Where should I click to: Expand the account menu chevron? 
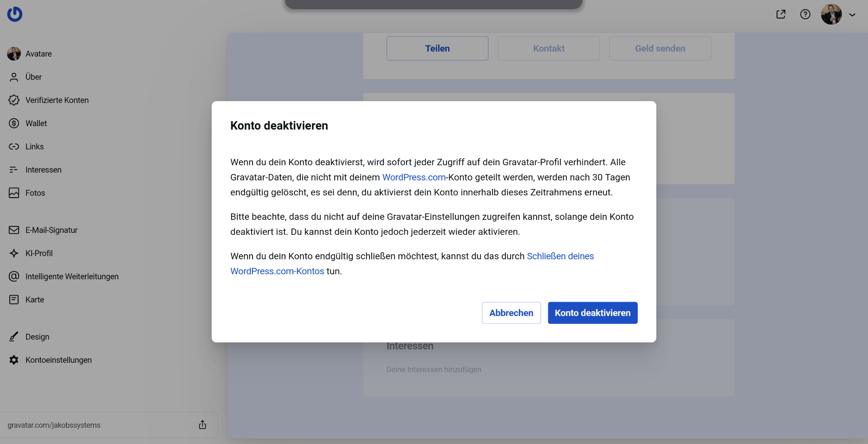(852, 15)
